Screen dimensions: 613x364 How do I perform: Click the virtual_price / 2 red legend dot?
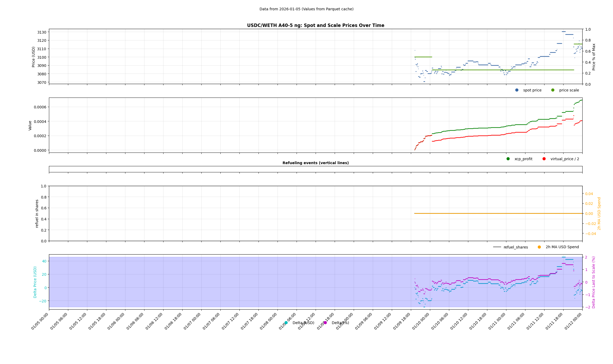point(544,159)
